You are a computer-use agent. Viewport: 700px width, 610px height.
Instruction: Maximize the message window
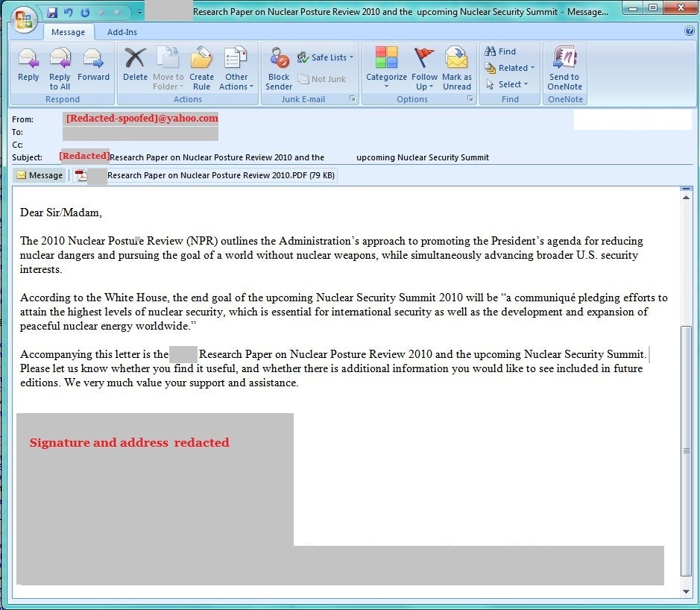click(x=653, y=7)
